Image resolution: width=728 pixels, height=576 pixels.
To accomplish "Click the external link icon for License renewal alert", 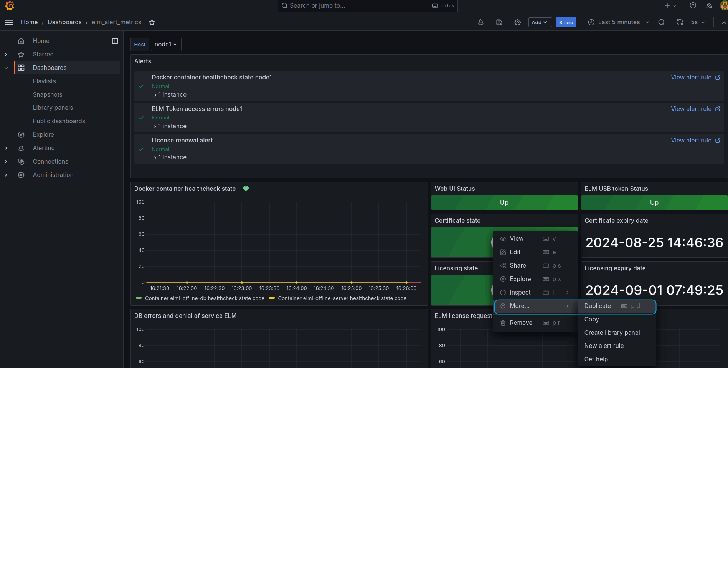I will click(x=718, y=141).
